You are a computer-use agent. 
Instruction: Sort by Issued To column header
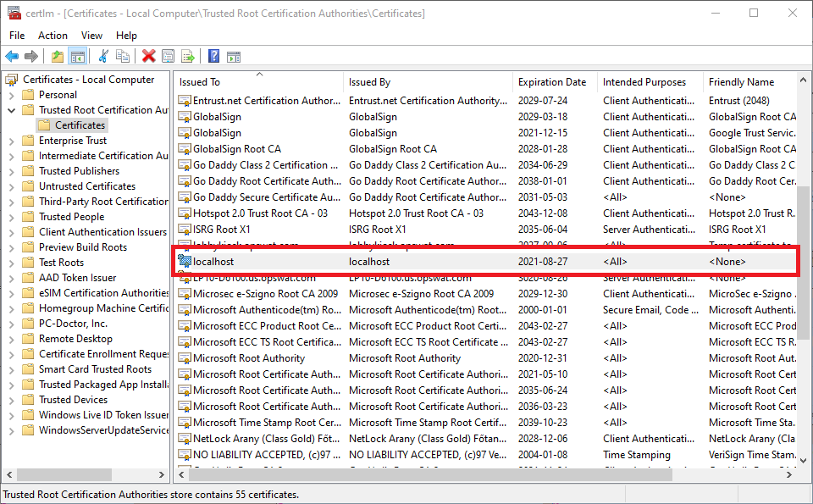coord(259,82)
